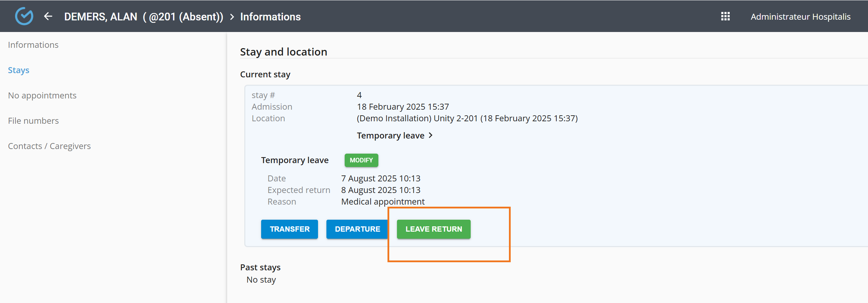Click the DEPARTURE button
The width and height of the screenshot is (868, 303).
pyautogui.click(x=357, y=229)
